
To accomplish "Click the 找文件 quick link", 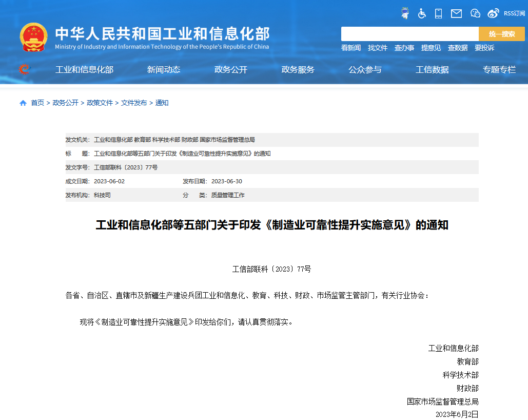I will click(x=378, y=48).
